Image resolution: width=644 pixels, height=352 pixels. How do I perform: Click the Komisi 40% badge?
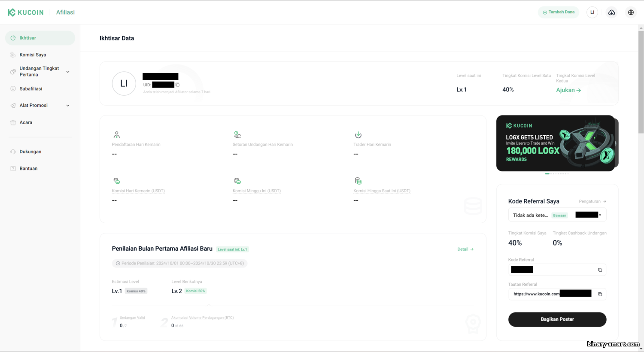(x=136, y=291)
